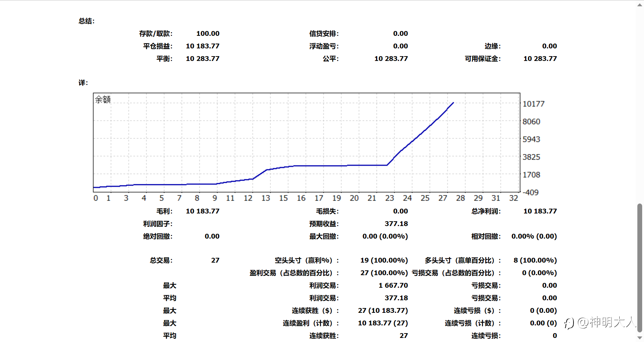Click the 总交易 label
Viewport: 644px width, 342px height.
coord(161,260)
